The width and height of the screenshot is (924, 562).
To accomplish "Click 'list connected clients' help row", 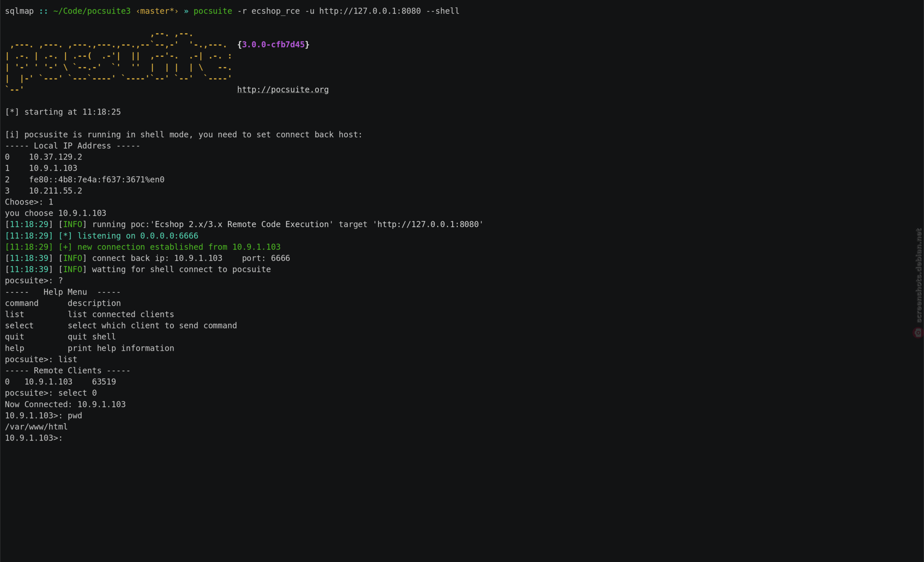I will 90,314.
